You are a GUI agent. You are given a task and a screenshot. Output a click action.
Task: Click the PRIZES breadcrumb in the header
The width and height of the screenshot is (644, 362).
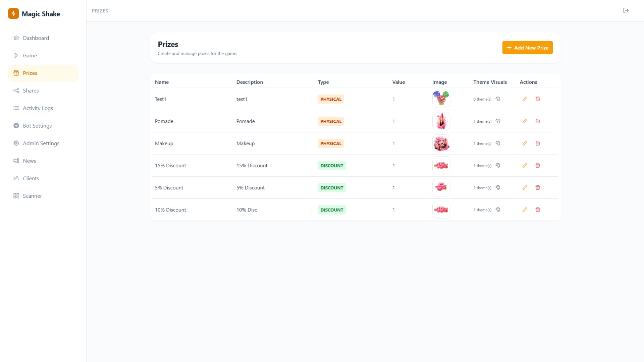coord(100,11)
